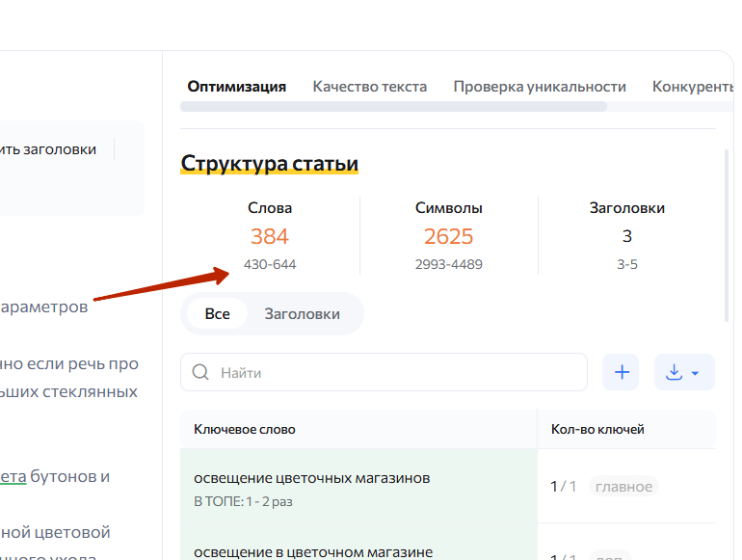Click the headings count value 3
Viewport: 742px width, 560px height.
click(x=626, y=236)
